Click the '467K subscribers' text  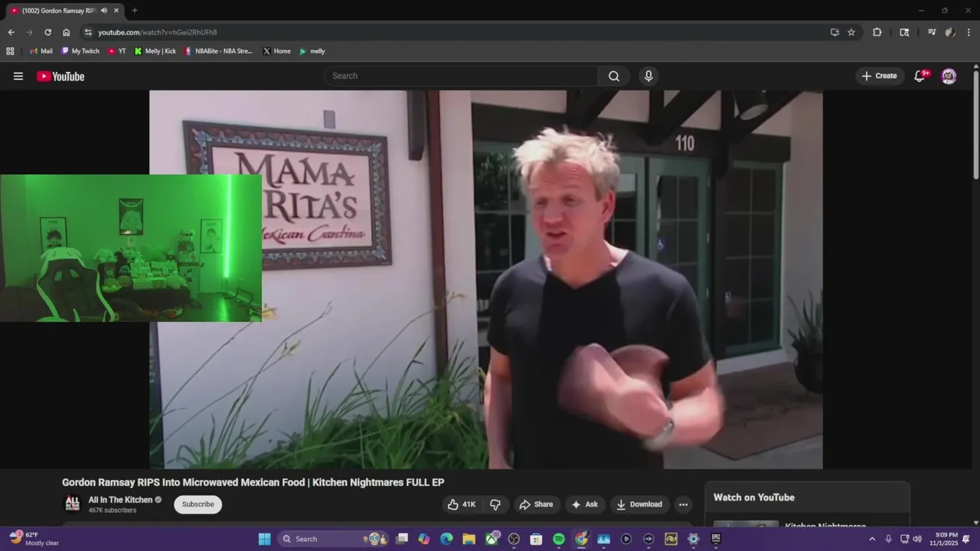tap(112, 510)
